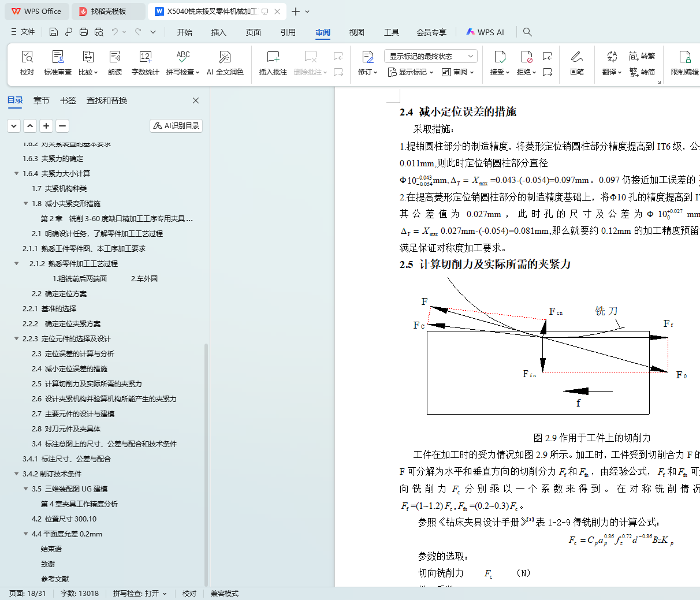Open the WPS Office home tab
The image size is (700, 600).
pos(36,12)
